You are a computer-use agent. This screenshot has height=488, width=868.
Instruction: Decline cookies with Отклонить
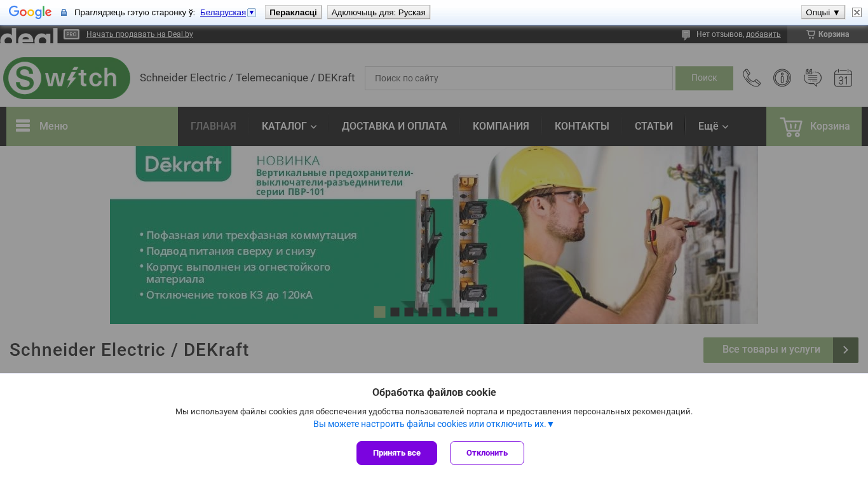(x=487, y=453)
